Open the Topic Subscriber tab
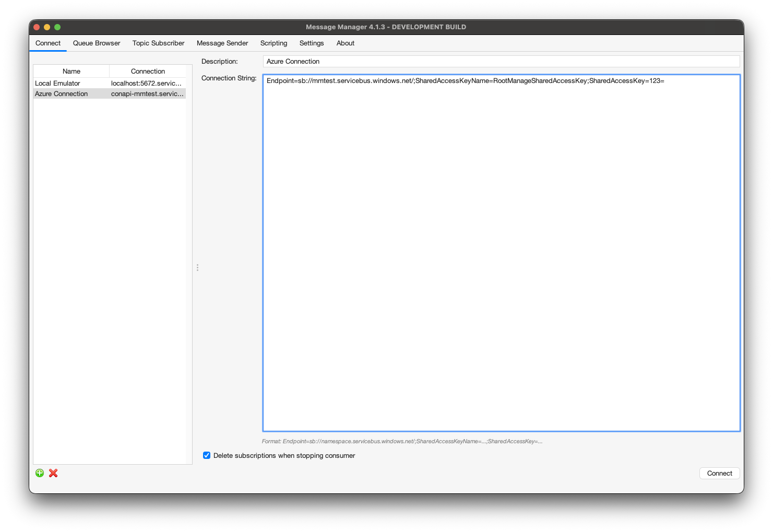Screen dimensions: 773x532 click(x=158, y=43)
